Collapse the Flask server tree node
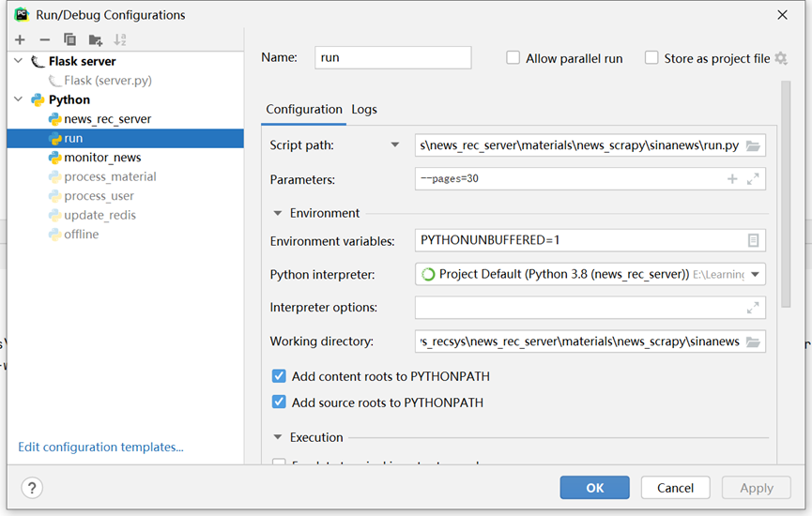The height and width of the screenshot is (516, 812). pos(18,61)
